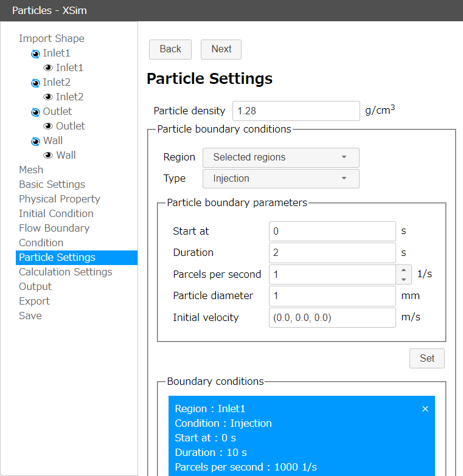This screenshot has height=476, width=463.
Task: Toggle visibility of Inlet2 group (blue eye)
Action: point(35,83)
